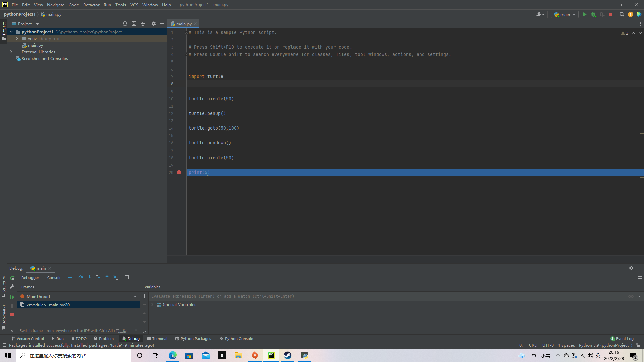Image resolution: width=644 pixels, height=362 pixels.
Task: Open debugger settings with the wrench icon
Action: pos(12,287)
